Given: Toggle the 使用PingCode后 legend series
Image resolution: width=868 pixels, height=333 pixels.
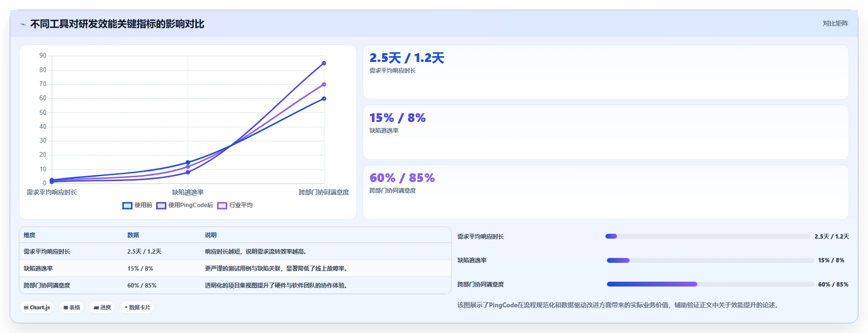Looking at the screenshot, I should pos(185,205).
